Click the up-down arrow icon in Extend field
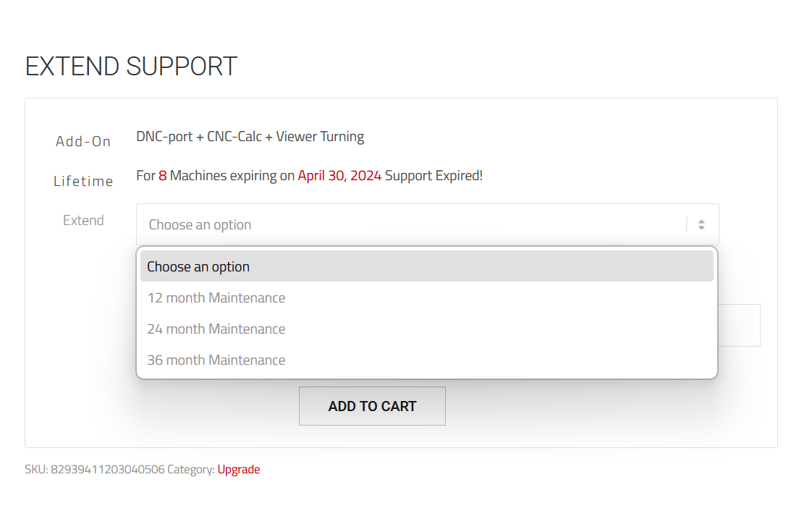This screenshot has width=812, height=532. coord(701,225)
